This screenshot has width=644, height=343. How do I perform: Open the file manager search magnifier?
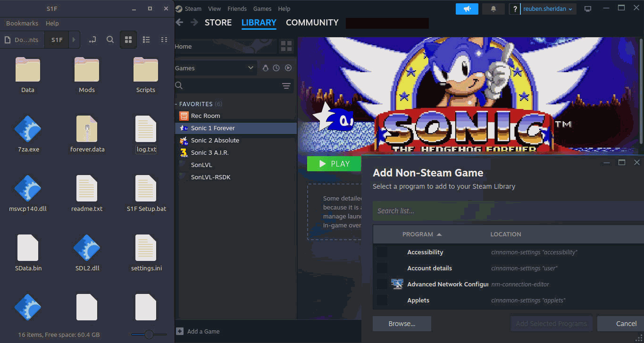pyautogui.click(x=110, y=40)
